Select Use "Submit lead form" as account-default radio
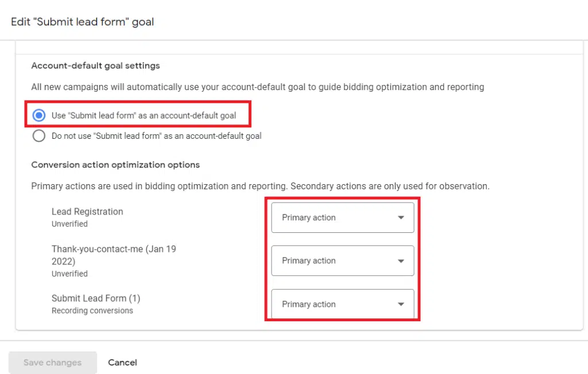Viewport: 588px width, 374px height. (39, 115)
